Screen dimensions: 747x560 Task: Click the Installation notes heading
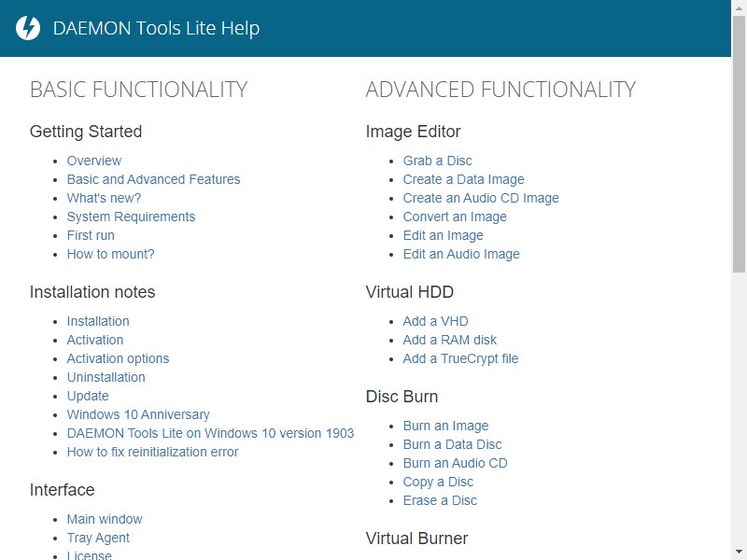[92, 292]
